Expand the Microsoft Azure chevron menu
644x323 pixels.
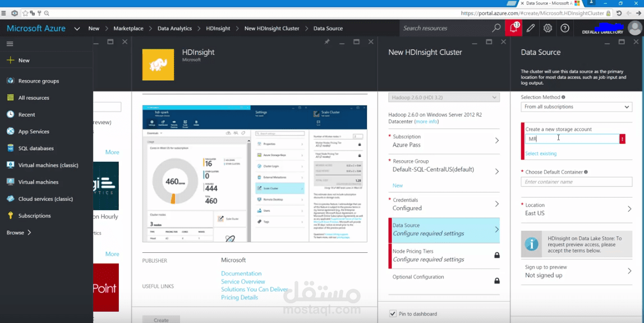click(x=77, y=29)
